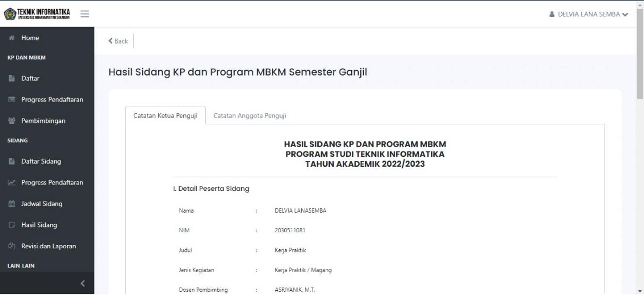Click the user profile icon in header
644x295 pixels.
[x=551, y=14]
